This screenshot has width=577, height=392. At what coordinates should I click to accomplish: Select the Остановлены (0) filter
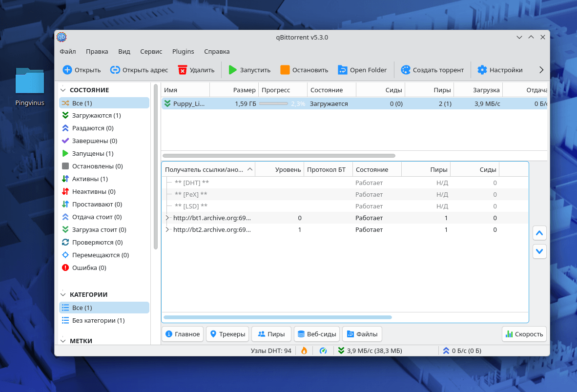point(104,166)
